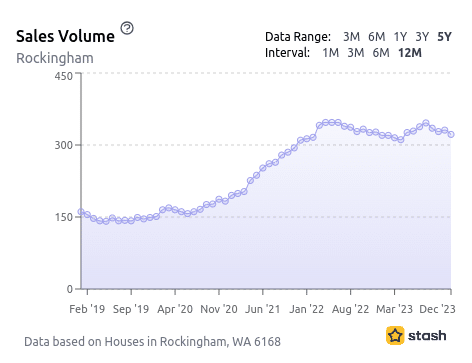Click the 'Interval:' label

[288, 53]
